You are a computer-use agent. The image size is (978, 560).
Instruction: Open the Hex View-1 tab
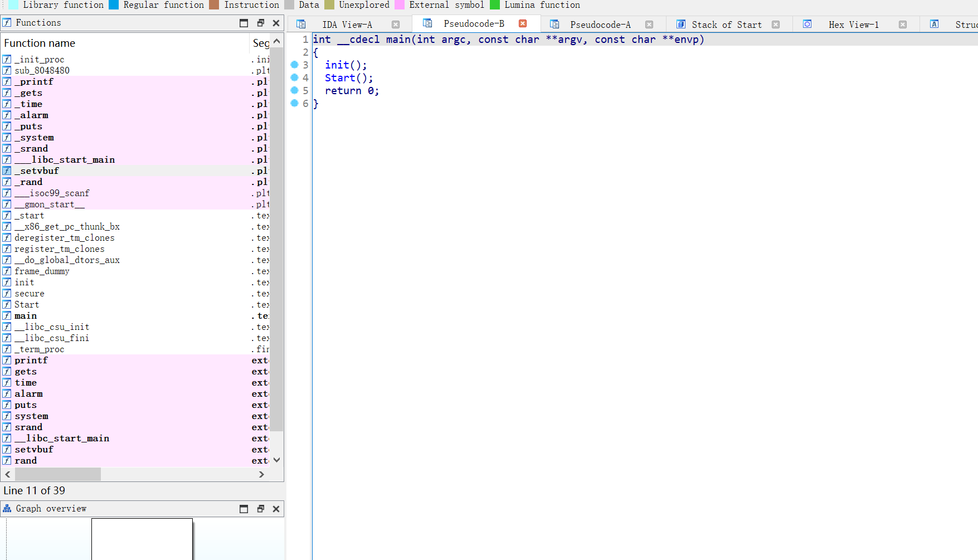point(853,25)
